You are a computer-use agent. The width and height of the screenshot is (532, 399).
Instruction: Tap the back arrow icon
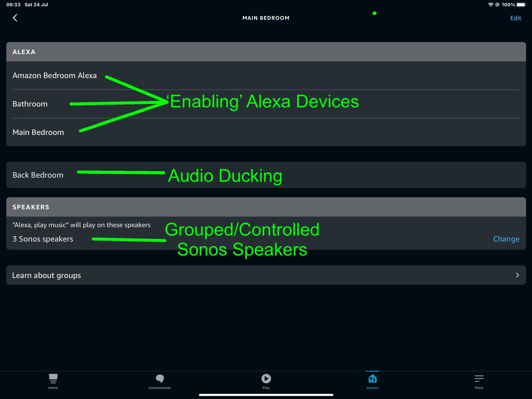pos(15,18)
